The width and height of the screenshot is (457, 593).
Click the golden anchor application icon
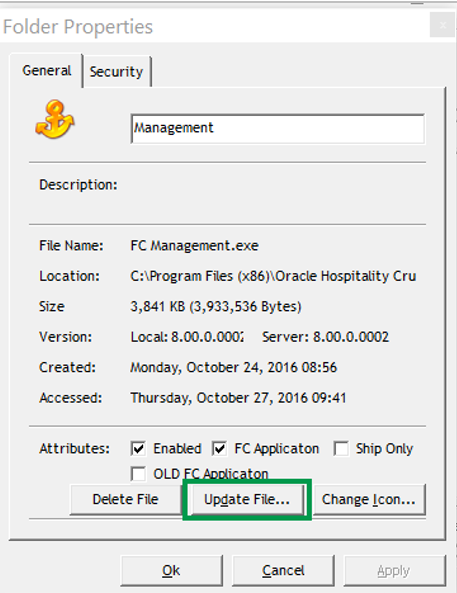click(55, 119)
